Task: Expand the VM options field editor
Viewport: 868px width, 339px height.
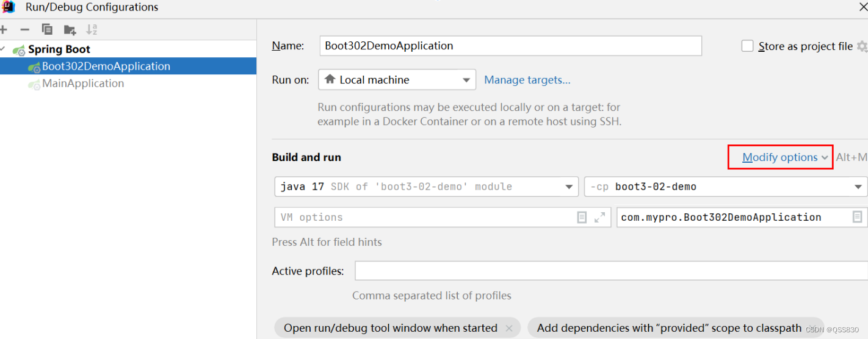Action: (599, 217)
